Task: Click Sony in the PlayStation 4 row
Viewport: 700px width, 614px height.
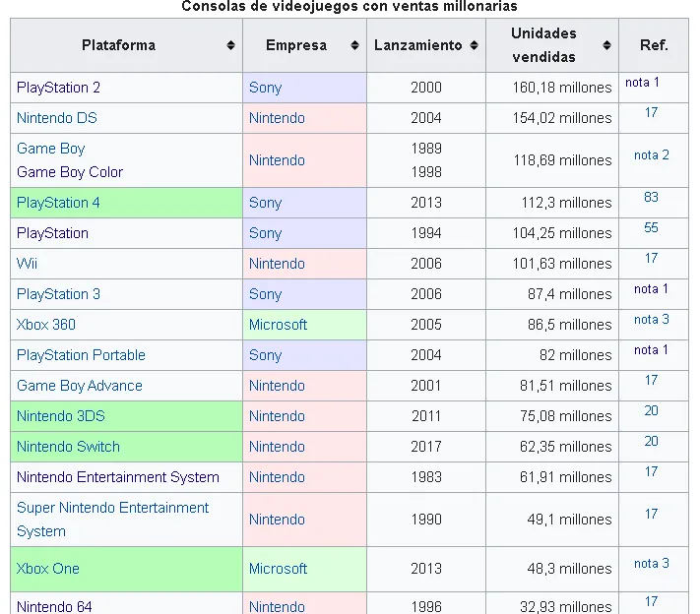Action: pos(265,203)
